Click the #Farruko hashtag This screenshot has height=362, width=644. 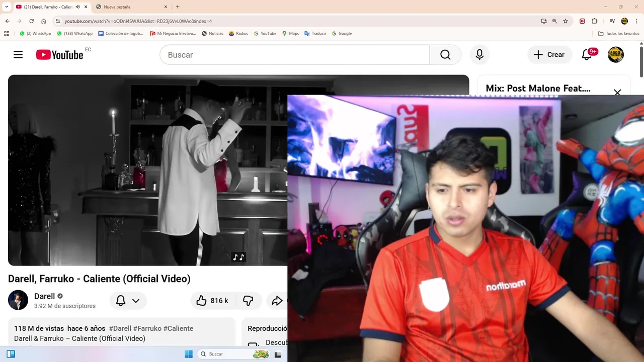[x=147, y=328]
